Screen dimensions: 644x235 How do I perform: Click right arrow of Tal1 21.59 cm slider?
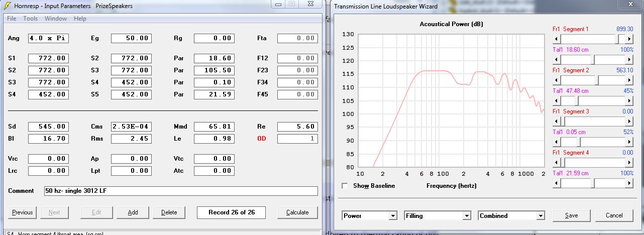point(629,183)
